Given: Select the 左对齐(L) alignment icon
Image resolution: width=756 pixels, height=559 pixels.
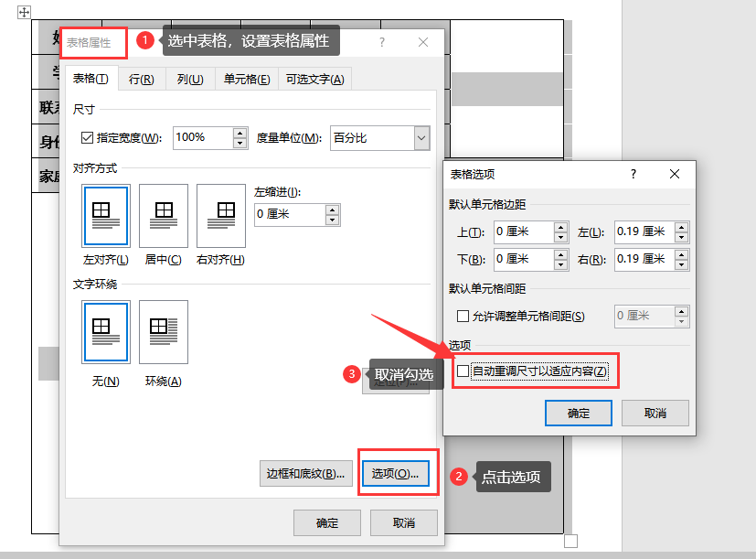Looking at the screenshot, I should coord(106,216).
